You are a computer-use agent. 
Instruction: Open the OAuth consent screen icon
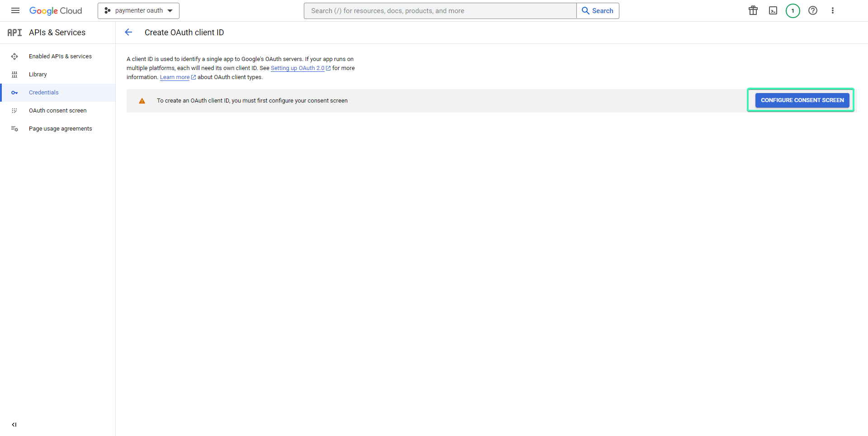[15, 110]
